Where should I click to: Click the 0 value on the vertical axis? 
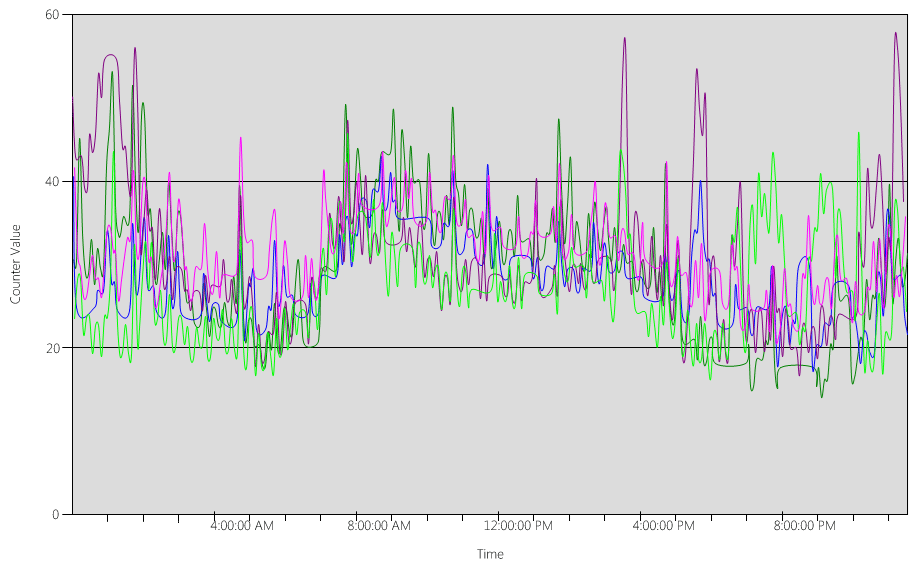click(55, 514)
